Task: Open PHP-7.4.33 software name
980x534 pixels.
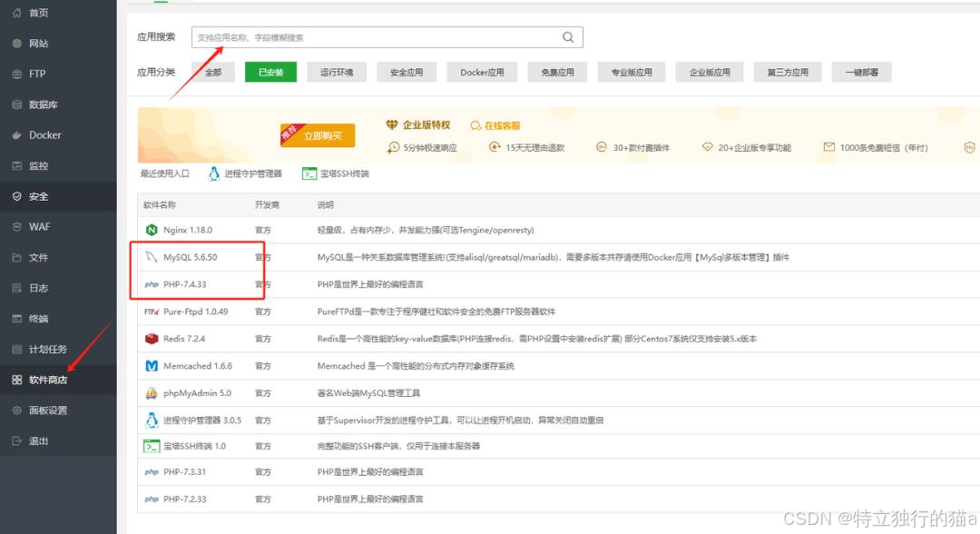Action: (184, 284)
